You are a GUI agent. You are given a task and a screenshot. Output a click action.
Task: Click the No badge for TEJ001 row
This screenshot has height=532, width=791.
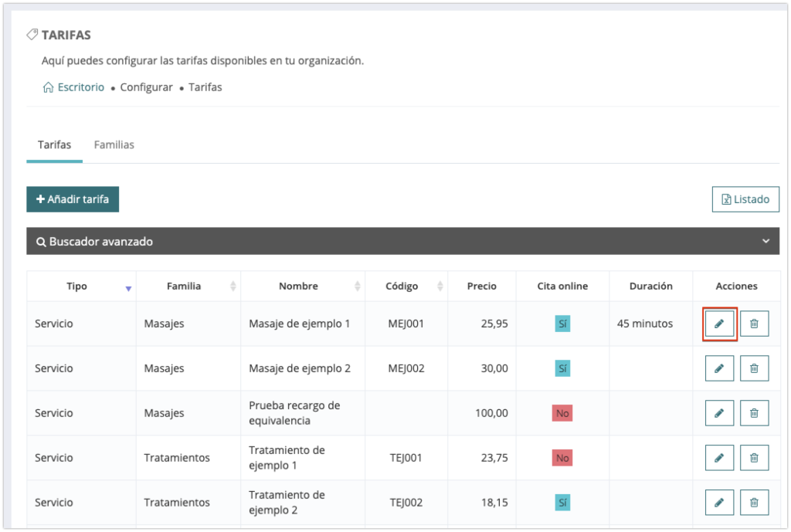[562, 458]
